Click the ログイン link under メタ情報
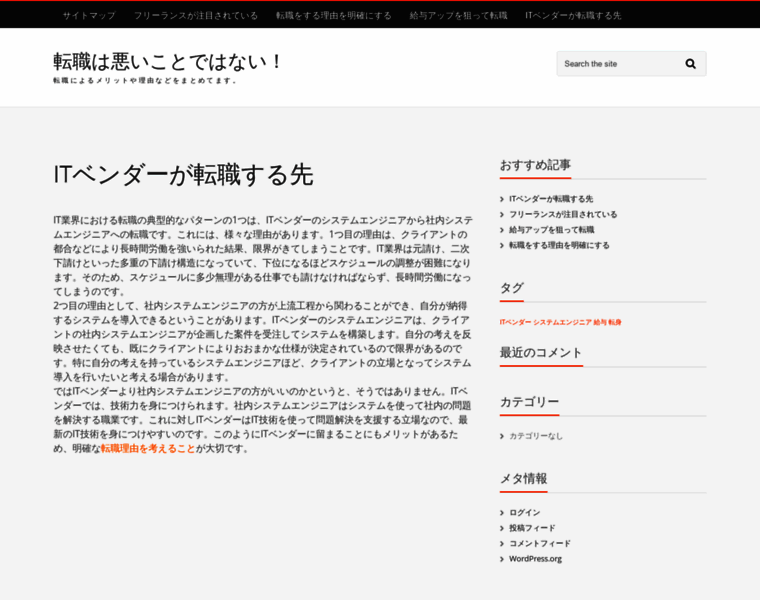This screenshot has height=600, width=760. click(524, 513)
